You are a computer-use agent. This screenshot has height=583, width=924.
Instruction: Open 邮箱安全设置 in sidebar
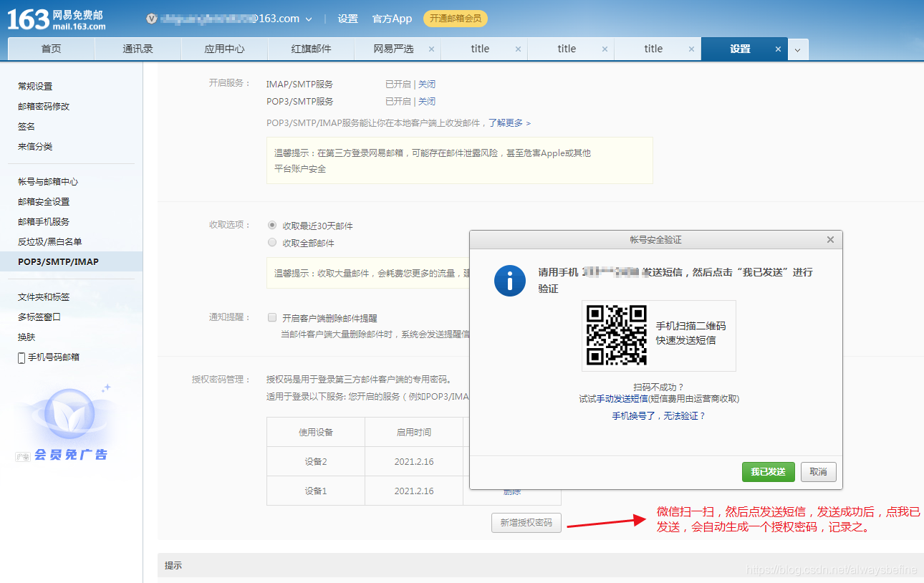coord(44,201)
